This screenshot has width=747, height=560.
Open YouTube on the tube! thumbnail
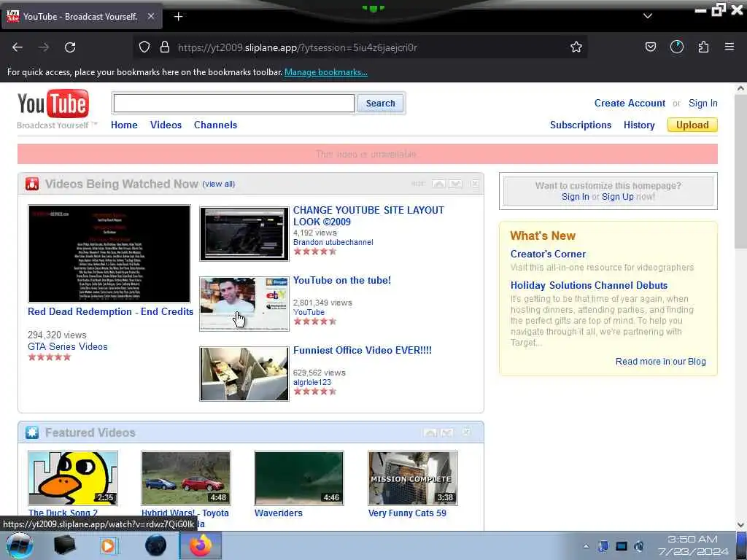tap(244, 304)
